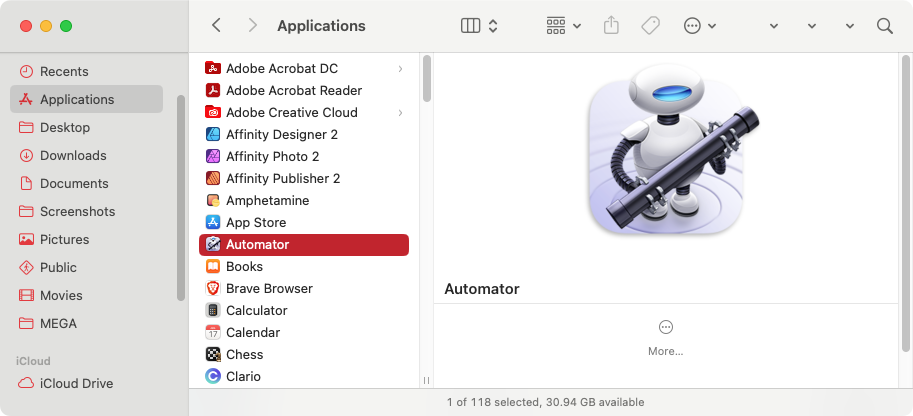Viewport: 913px width, 416px height.
Task: Select the Adobe Acrobat DC folder
Action: (x=304, y=69)
